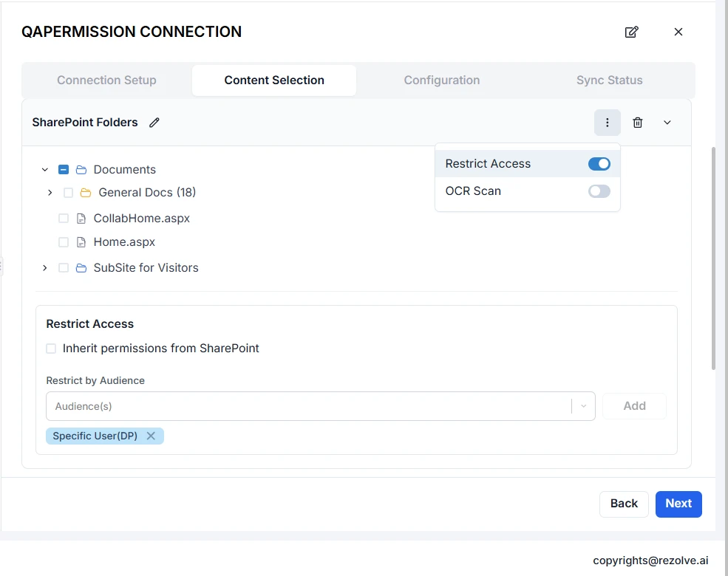Remove the Specific User(DP) audience tag
728x576 pixels.
[151, 436]
